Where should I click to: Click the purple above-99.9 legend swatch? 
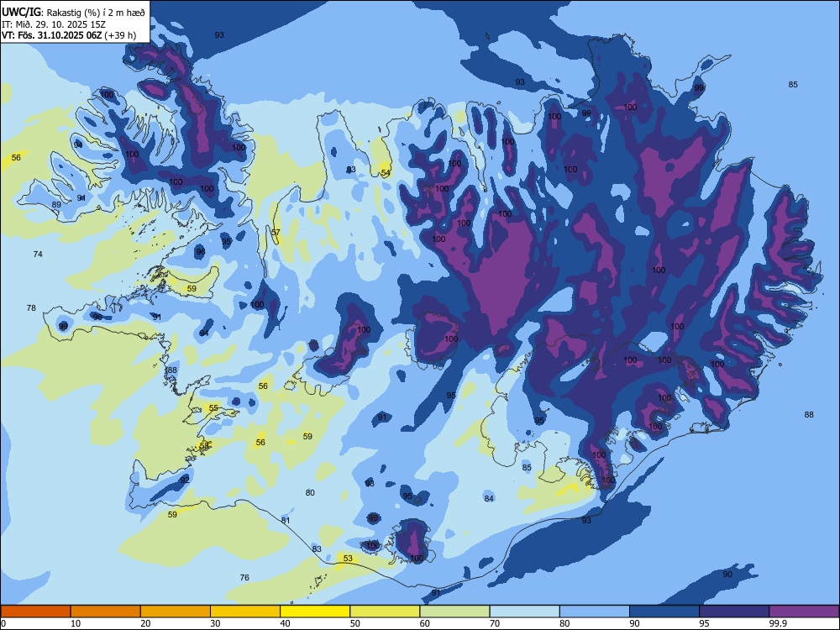click(x=804, y=612)
